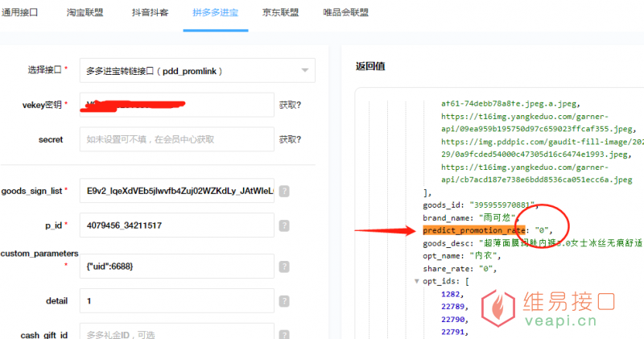This screenshot has width=644, height=339.
Task: Select the goods_id value "395955970881"
Action: pyautogui.click(x=502, y=205)
